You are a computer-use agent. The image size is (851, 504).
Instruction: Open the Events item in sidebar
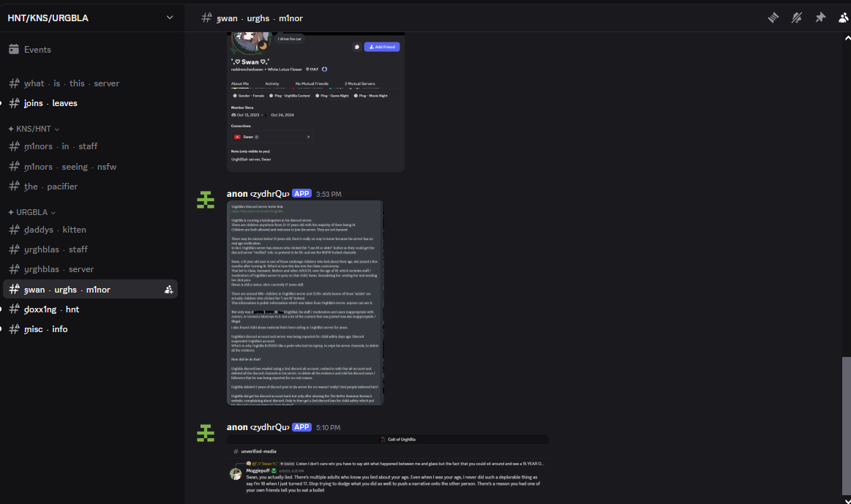click(x=90, y=49)
